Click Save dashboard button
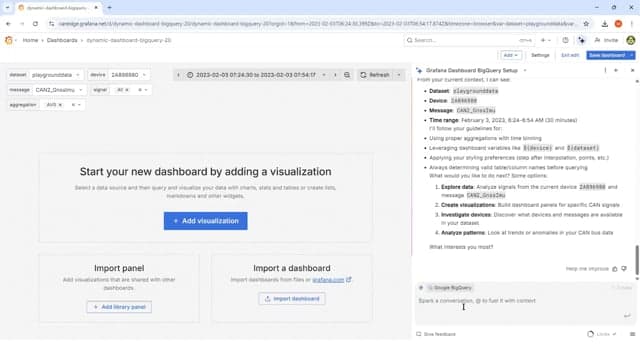The image size is (640, 360). [607, 55]
